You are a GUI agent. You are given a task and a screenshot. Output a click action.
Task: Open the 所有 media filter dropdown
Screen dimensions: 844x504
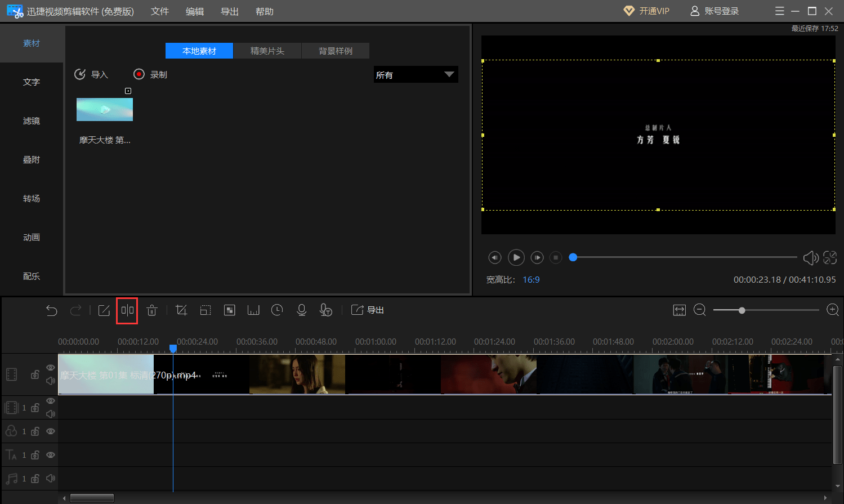coord(416,74)
